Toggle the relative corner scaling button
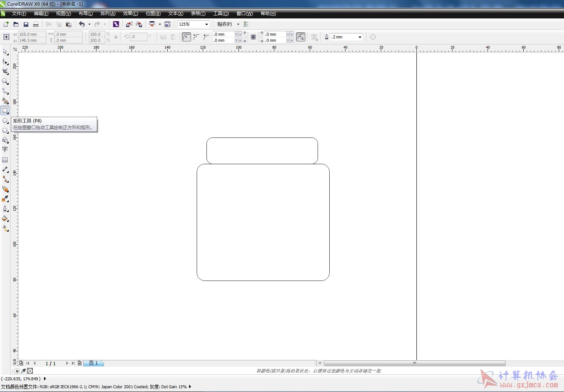Screen dimensions: 564x392 tap(301, 37)
